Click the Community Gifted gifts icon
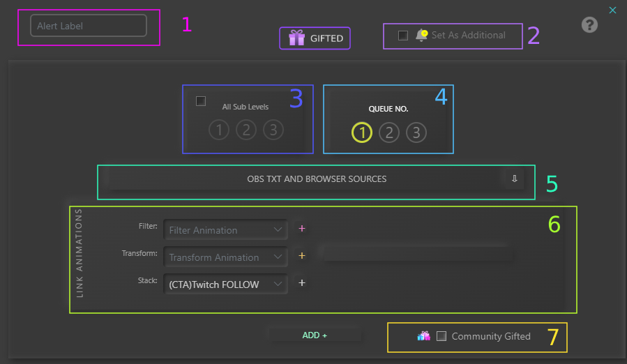Screen dimensions: 627x364 point(423,336)
